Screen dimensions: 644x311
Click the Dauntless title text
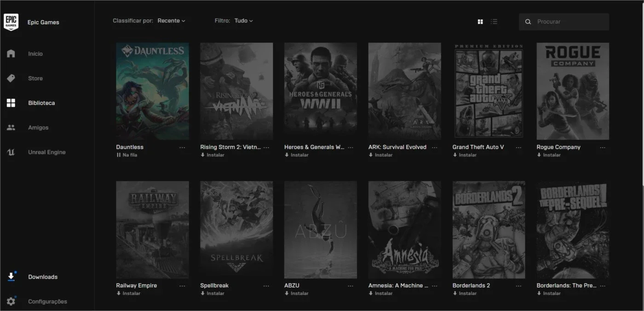pyautogui.click(x=130, y=147)
